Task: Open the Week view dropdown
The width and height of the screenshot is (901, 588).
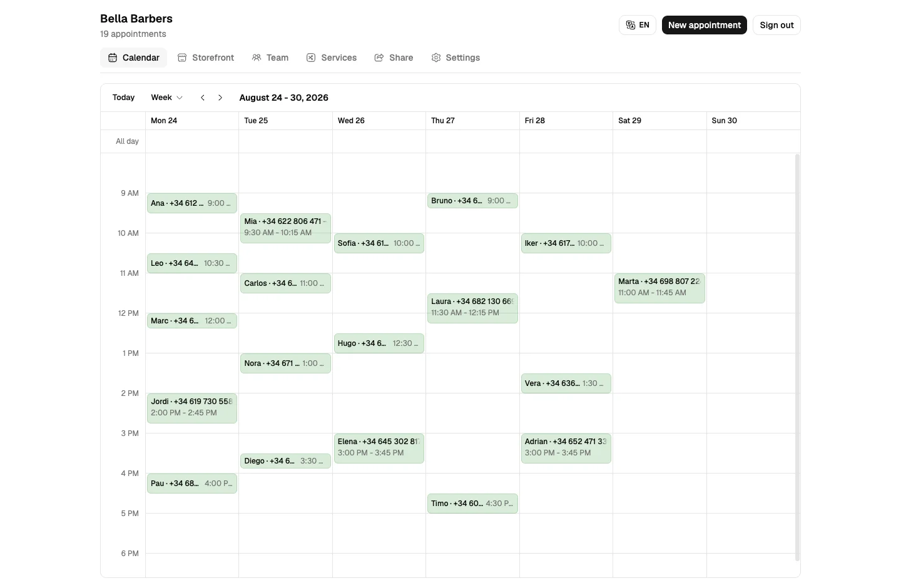Action: click(166, 98)
